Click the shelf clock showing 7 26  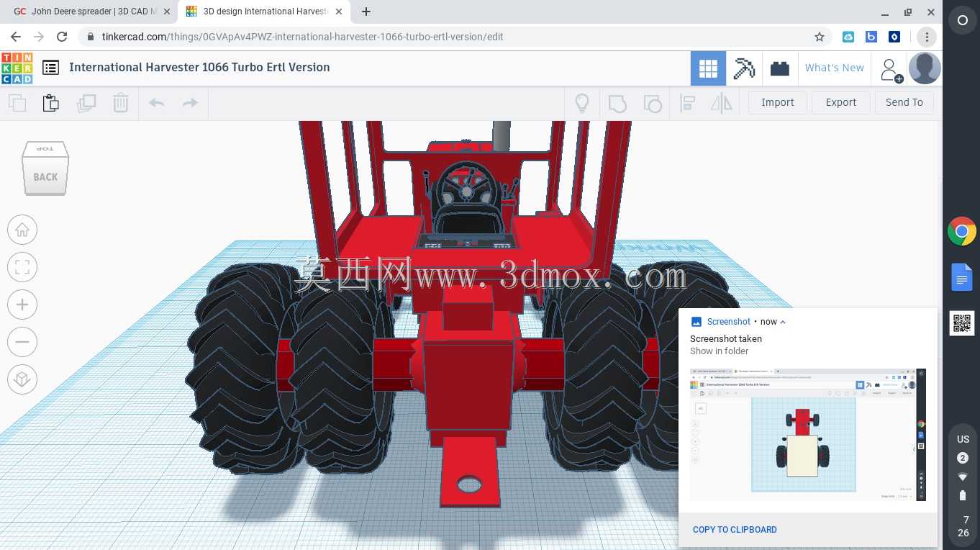[963, 526]
